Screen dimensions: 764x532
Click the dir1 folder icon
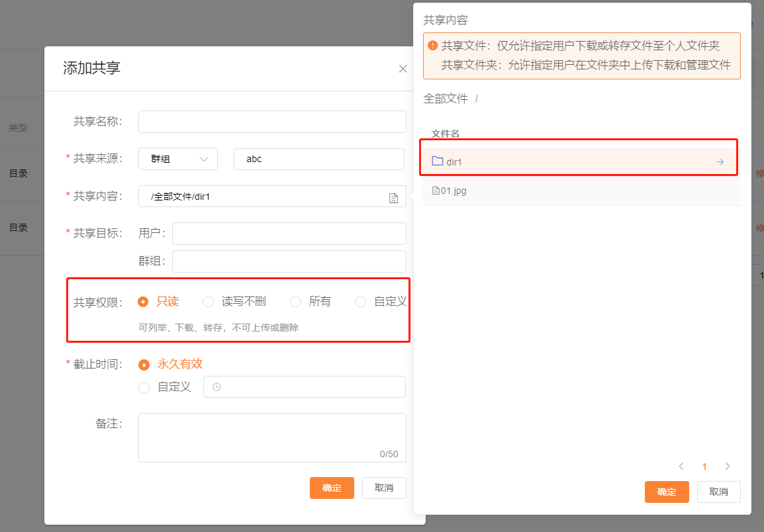pyautogui.click(x=438, y=161)
